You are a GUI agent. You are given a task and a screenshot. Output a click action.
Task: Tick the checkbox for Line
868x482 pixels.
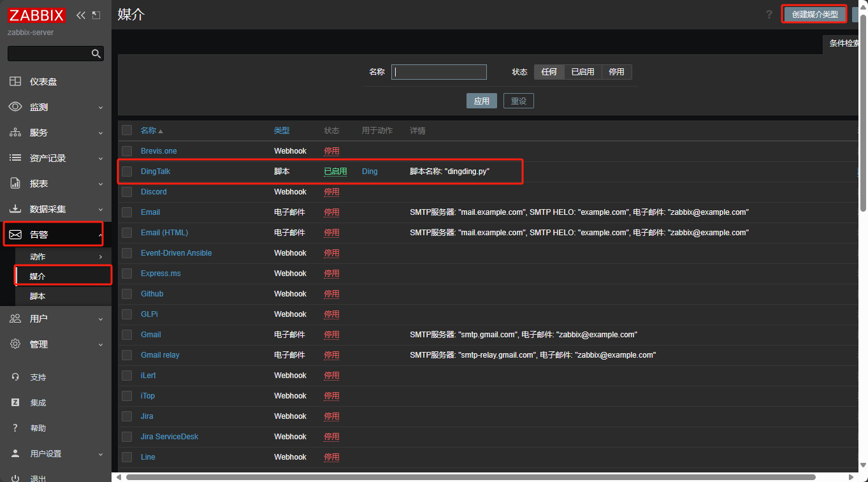(x=127, y=457)
